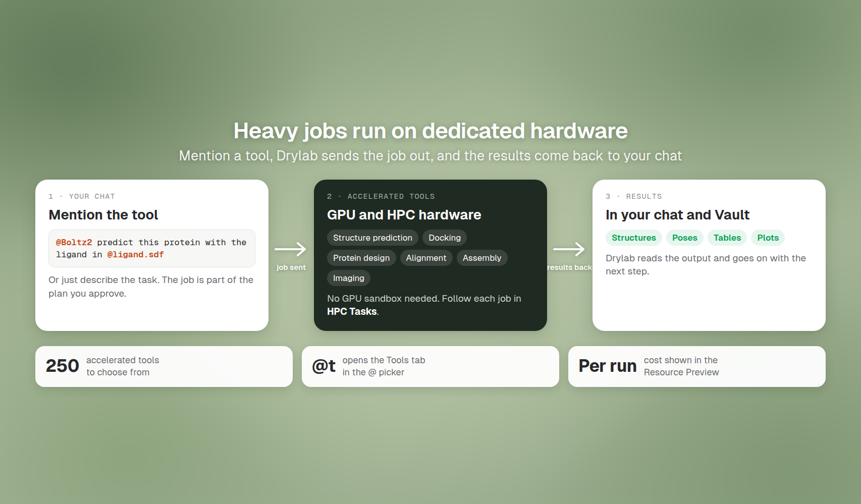
Task: Click the 'job sent' caption
Action: [291, 267]
